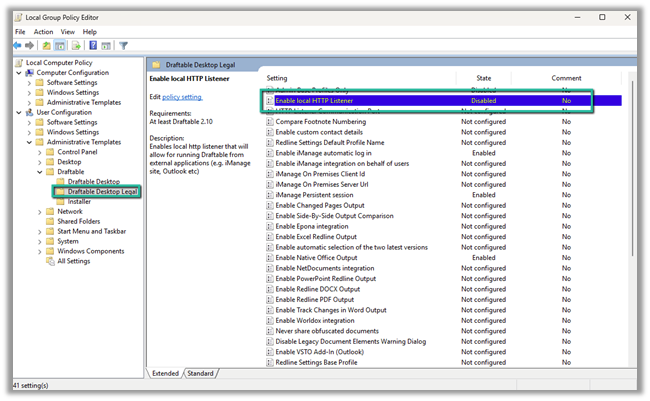Click the policy icon beside Compare Footnote Numbering
The width and height of the screenshot is (650, 401).
coord(269,122)
